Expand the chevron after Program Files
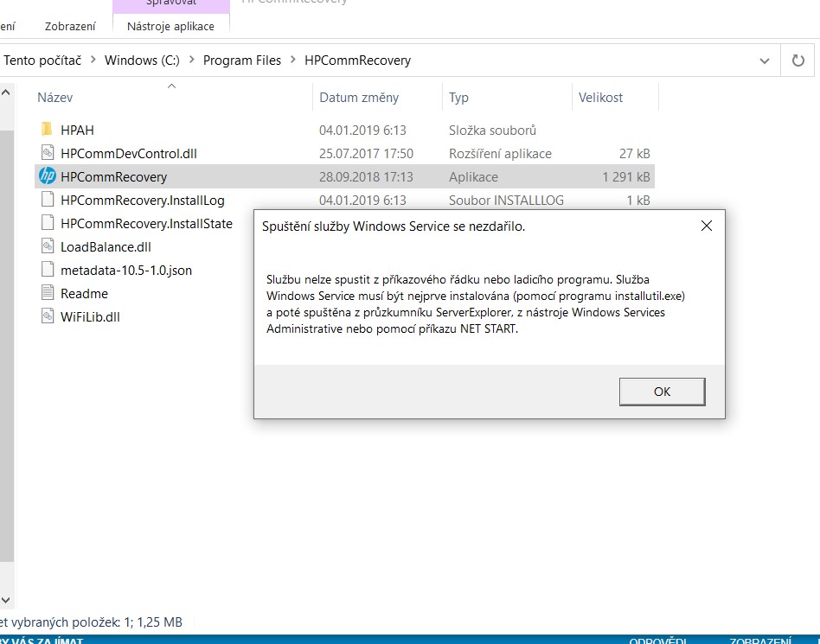This screenshot has height=644, width=820. [293, 61]
